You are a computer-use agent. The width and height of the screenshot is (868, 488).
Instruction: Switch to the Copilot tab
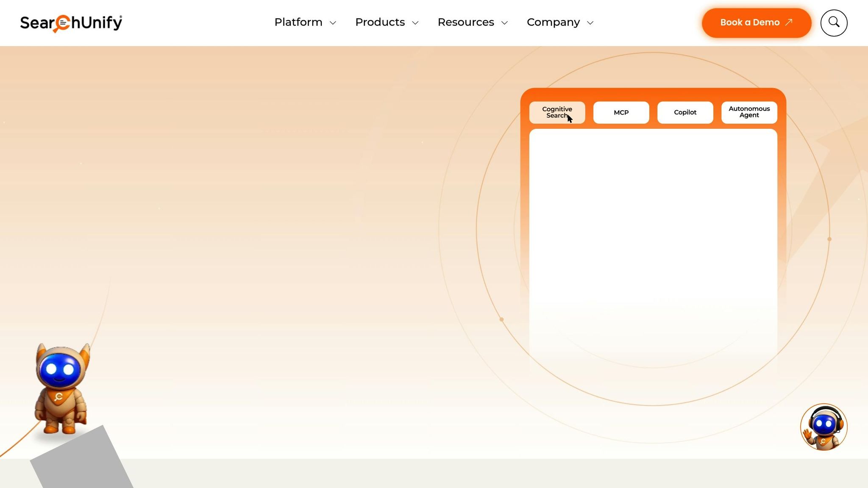pyautogui.click(x=685, y=113)
